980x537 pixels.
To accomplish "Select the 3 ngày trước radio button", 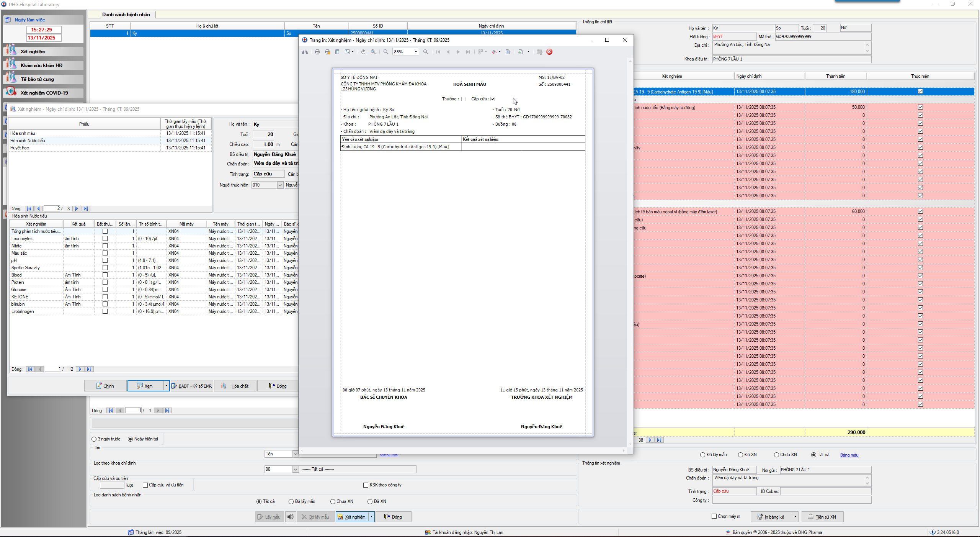I will click(94, 439).
